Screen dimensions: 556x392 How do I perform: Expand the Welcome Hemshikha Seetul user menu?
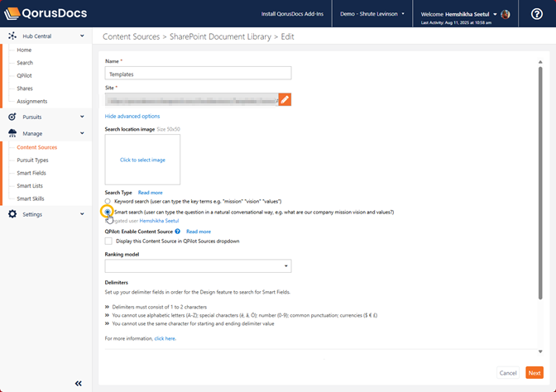coord(464,14)
